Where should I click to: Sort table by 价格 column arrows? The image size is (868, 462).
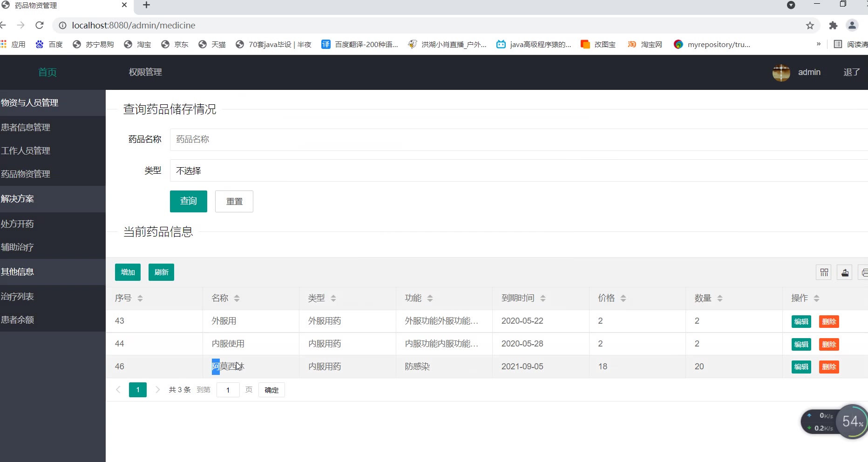(x=623, y=299)
